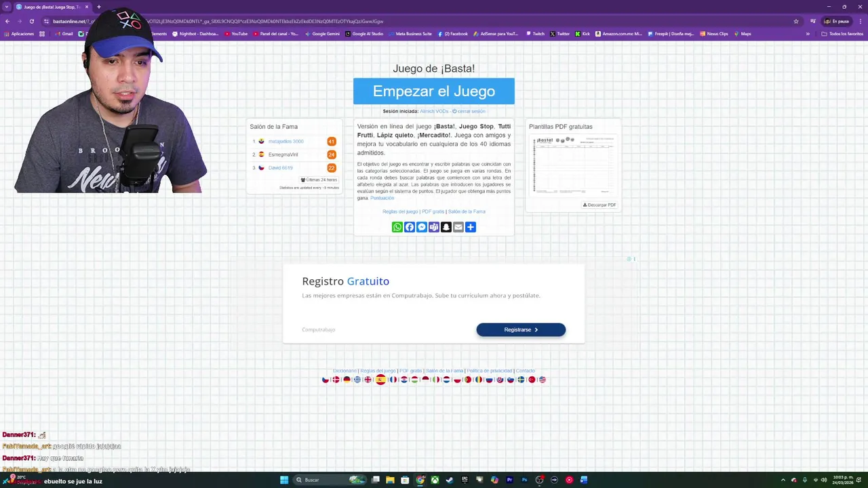Open more sharing options plus icon
The image size is (868, 488).
[471, 227]
